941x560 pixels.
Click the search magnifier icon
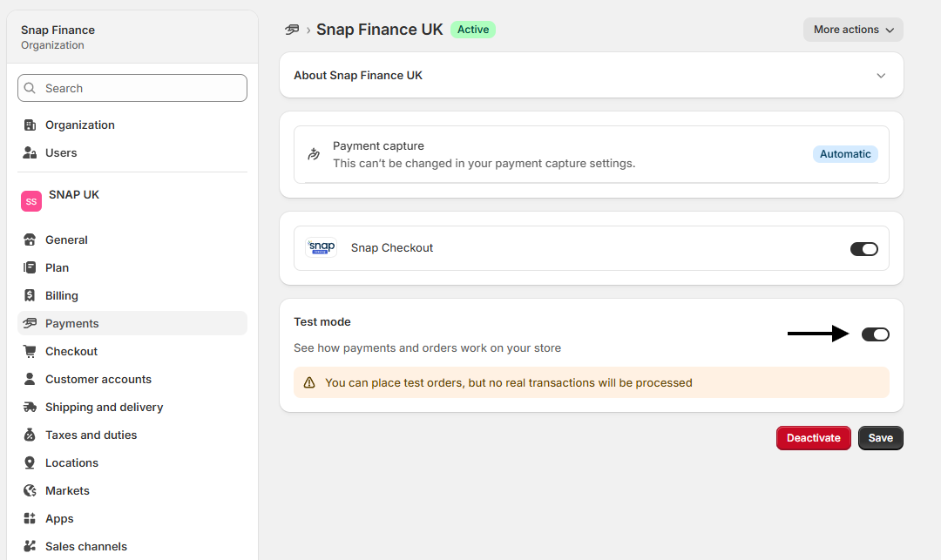pos(30,88)
